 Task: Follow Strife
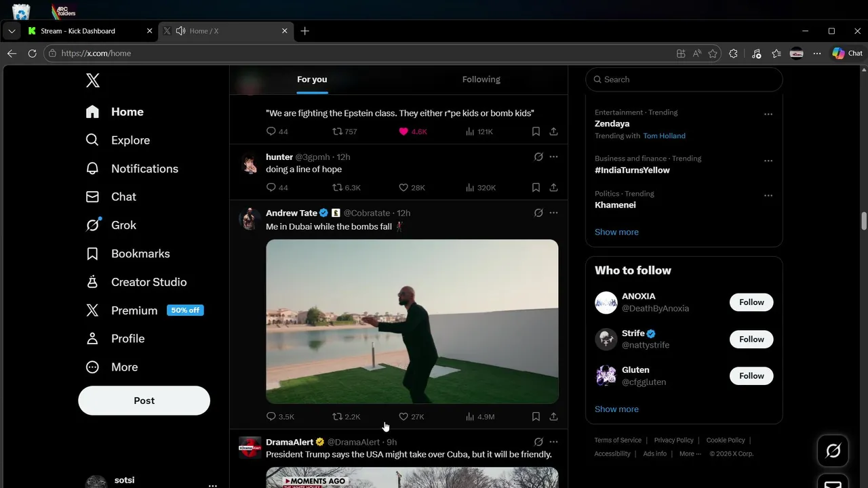(x=751, y=339)
